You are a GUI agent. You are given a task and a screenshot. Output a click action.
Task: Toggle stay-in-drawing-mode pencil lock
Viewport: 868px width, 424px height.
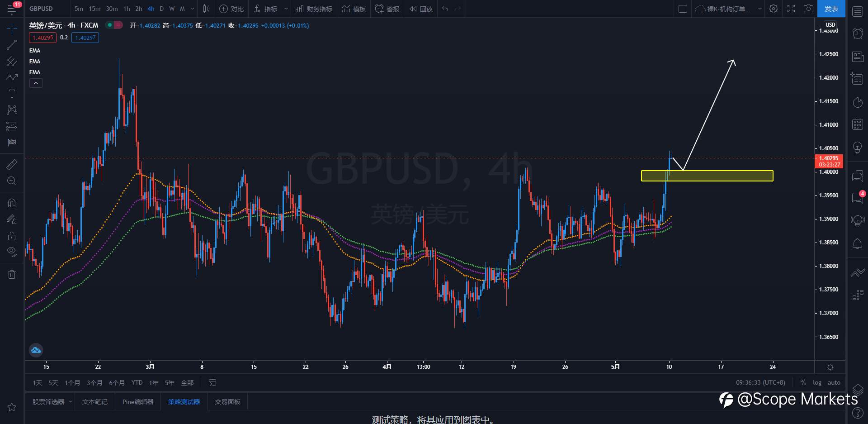tap(12, 219)
